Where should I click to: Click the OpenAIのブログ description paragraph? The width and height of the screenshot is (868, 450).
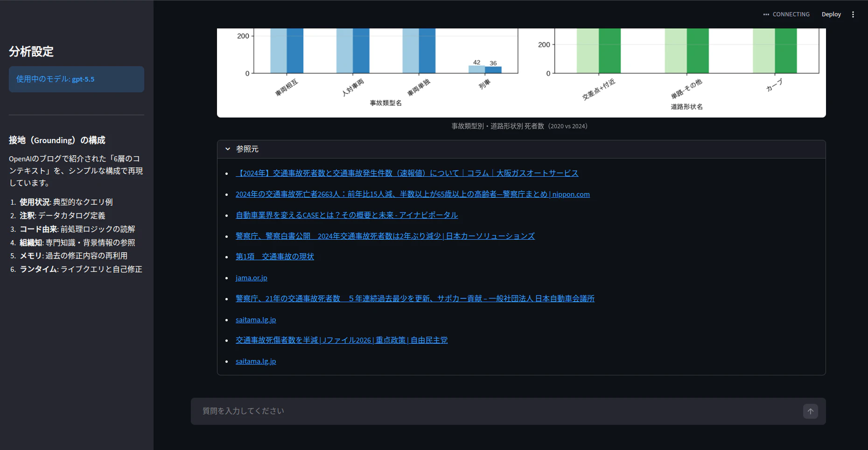click(76, 171)
